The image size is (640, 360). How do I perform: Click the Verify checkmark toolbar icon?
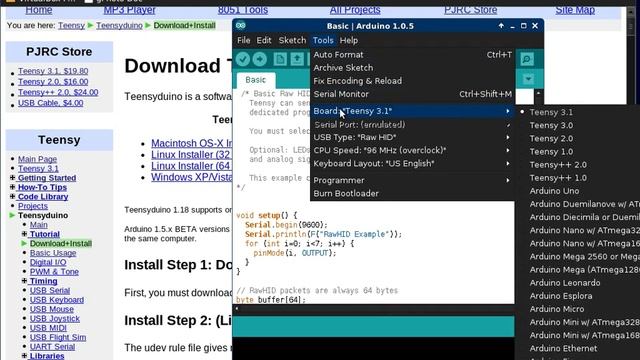242,59
